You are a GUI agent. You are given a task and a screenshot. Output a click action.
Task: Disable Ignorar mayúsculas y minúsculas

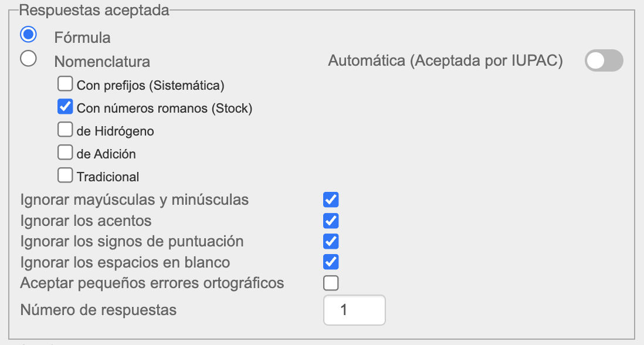(x=331, y=199)
